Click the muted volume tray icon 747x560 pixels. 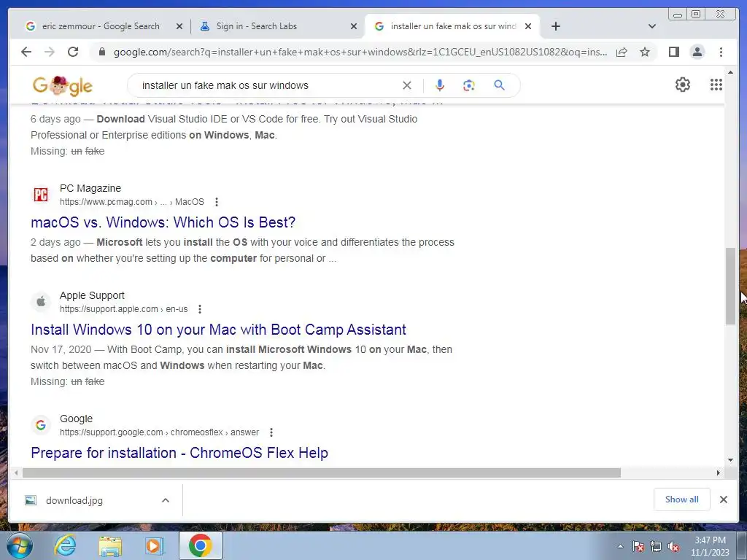(673, 547)
